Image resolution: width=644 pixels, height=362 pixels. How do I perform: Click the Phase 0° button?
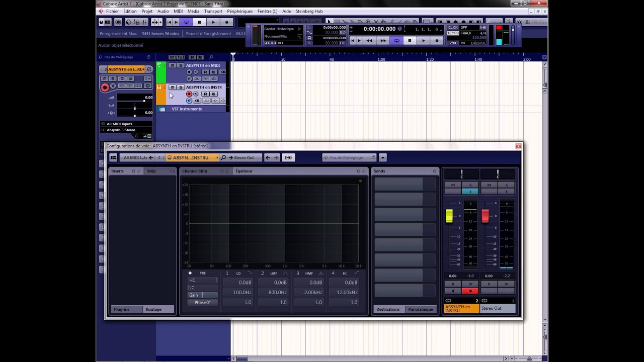[x=202, y=303]
